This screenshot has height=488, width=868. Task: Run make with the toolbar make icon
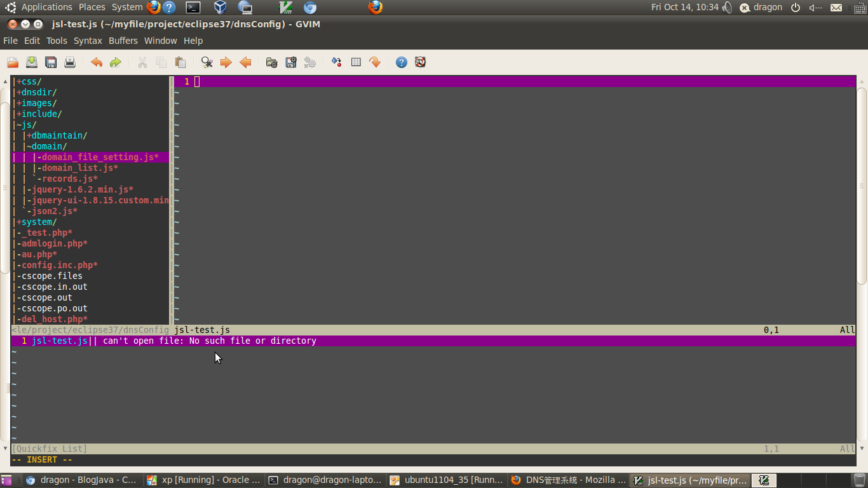[x=337, y=62]
